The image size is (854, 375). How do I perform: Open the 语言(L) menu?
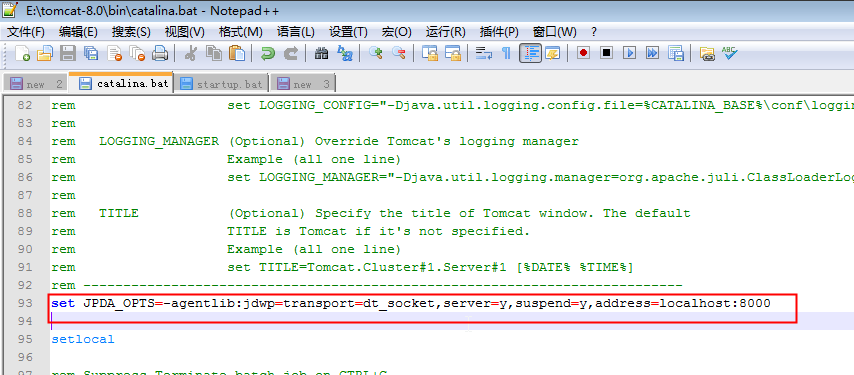coord(295,32)
